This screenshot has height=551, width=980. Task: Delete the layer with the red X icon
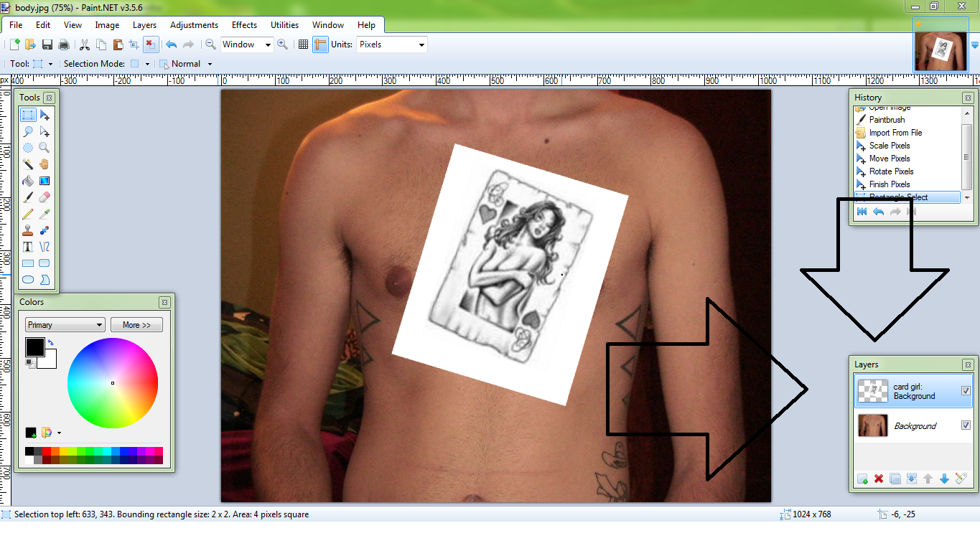tap(879, 479)
